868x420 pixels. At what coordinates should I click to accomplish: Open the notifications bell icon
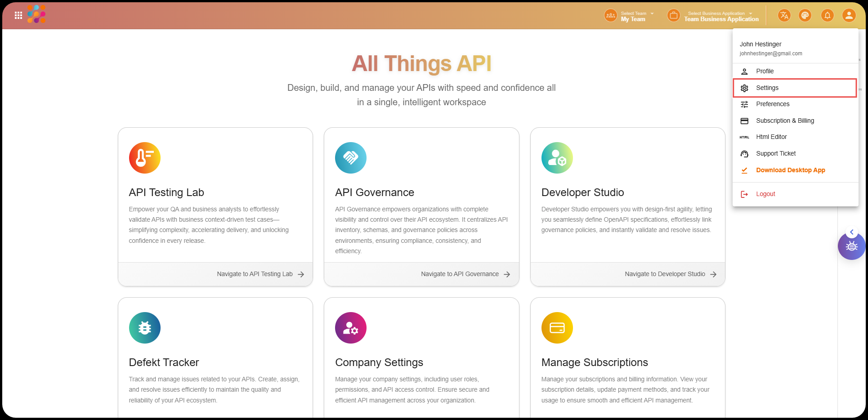tap(827, 16)
